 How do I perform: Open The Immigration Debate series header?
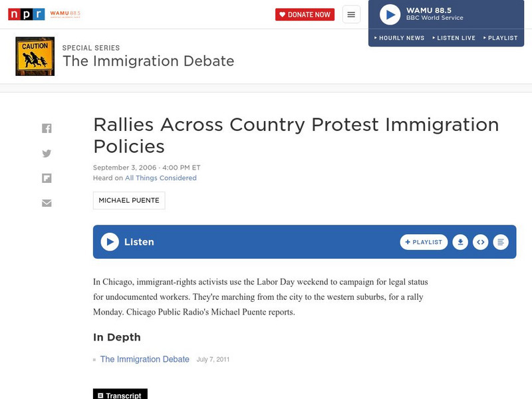(x=148, y=61)
